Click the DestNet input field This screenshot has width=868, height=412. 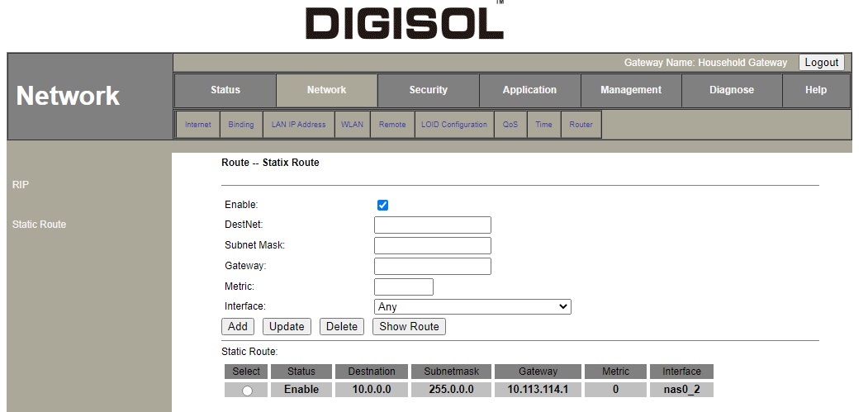pyautogui.click(x=432, y=225)
